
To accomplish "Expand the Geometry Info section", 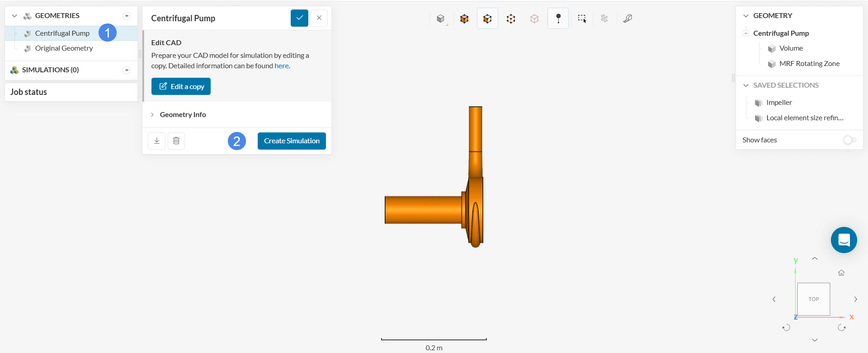I will pyautogui.click(x=183, y=115).
